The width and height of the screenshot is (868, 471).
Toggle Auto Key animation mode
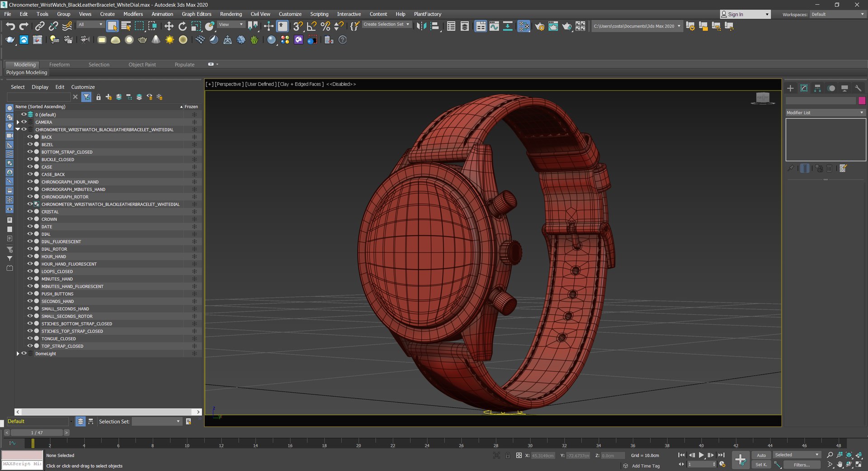tap(761, 455)
